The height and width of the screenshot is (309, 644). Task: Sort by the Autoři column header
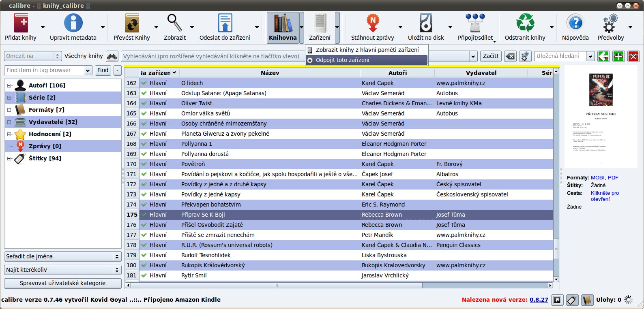[397, 73]
